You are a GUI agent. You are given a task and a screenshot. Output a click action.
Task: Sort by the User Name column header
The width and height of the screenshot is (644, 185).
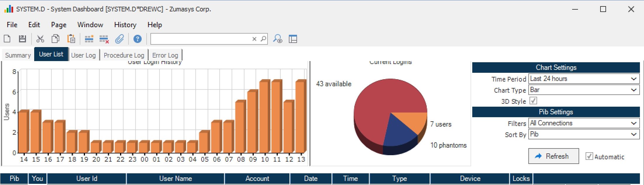(175, 179)
